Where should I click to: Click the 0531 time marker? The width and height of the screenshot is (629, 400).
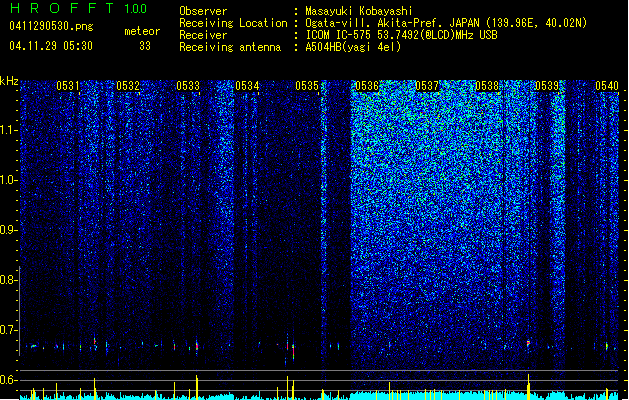tap(67, 85)
